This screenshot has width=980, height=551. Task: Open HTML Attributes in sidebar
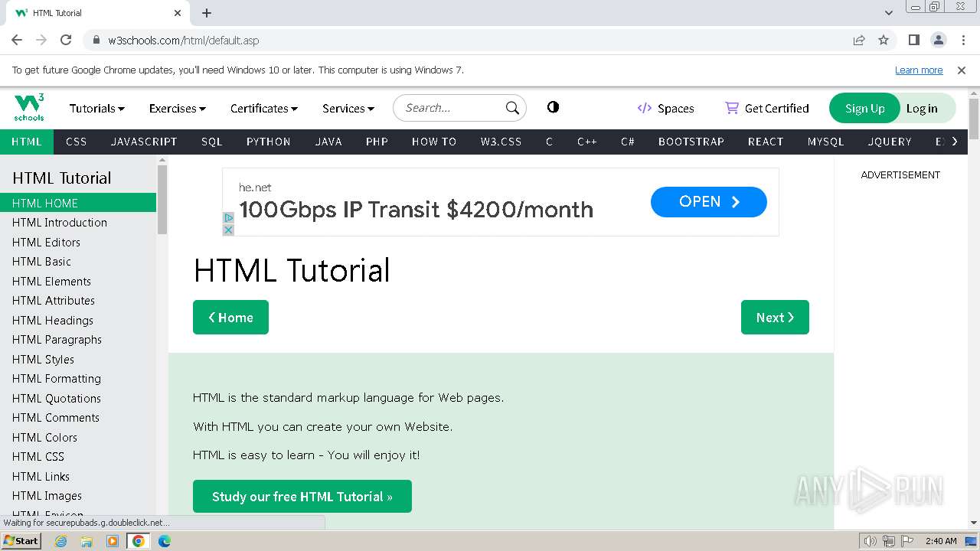[x=78, y=301]
